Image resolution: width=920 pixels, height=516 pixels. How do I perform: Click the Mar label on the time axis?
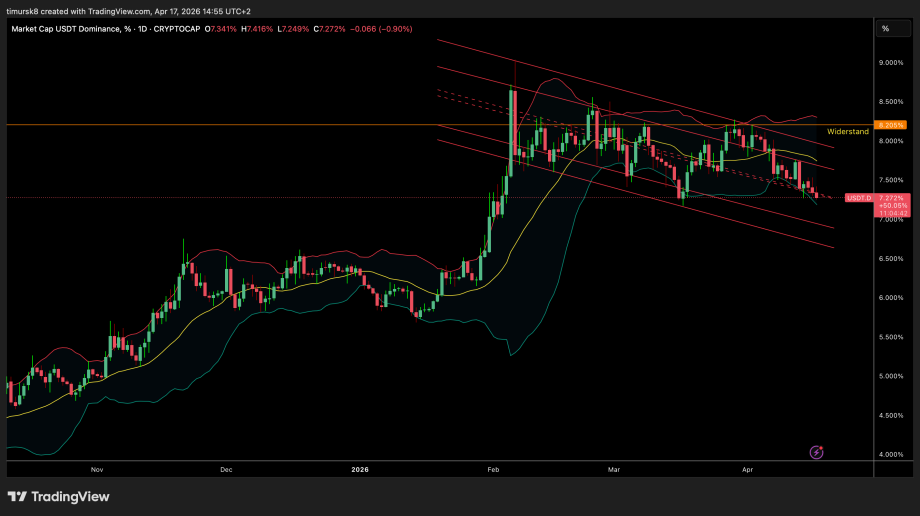tap(612, 468)
